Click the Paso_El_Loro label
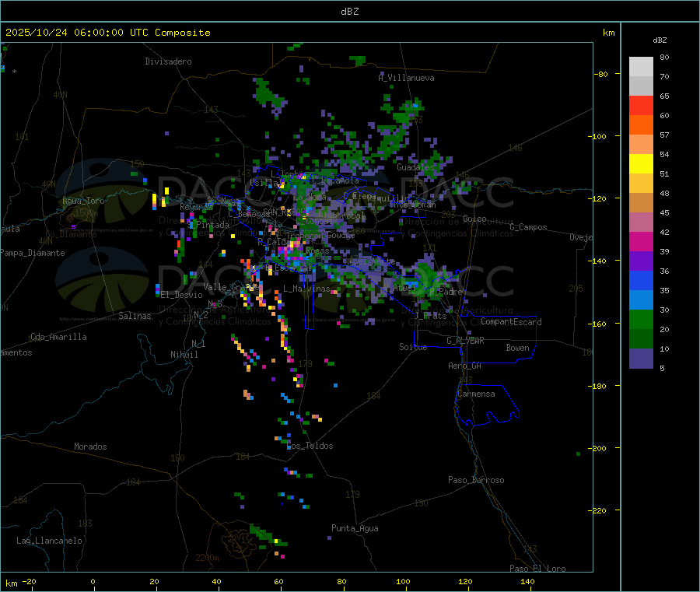This screenshot has height=592, width=700. tap(537, 569)
